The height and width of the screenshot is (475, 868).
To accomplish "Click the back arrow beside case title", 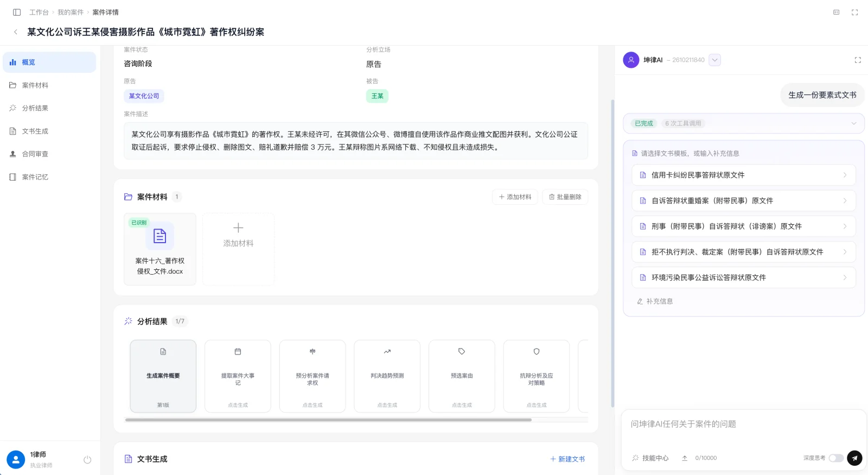I will tap(16, 32).
